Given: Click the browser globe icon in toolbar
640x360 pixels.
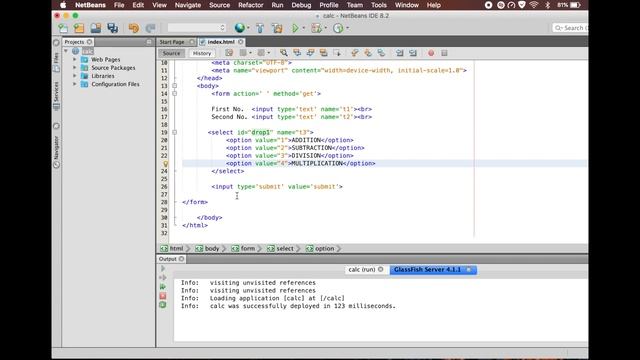Looking at the screenshot, I should coord(240,28).
